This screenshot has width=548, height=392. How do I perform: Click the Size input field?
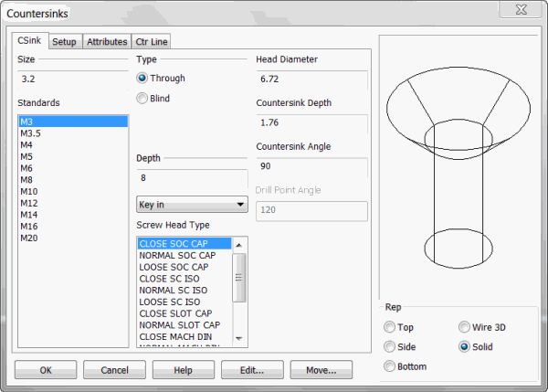(73, 79)
